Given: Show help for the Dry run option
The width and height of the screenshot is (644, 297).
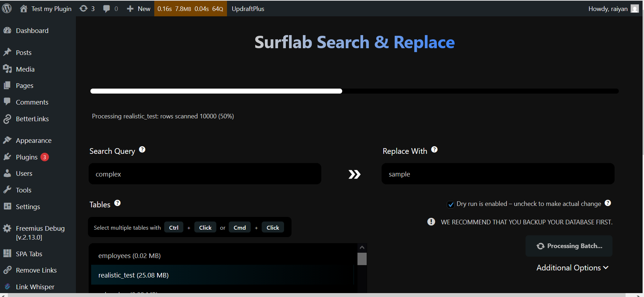Looking at the screenshot, I should pos(608,203).
